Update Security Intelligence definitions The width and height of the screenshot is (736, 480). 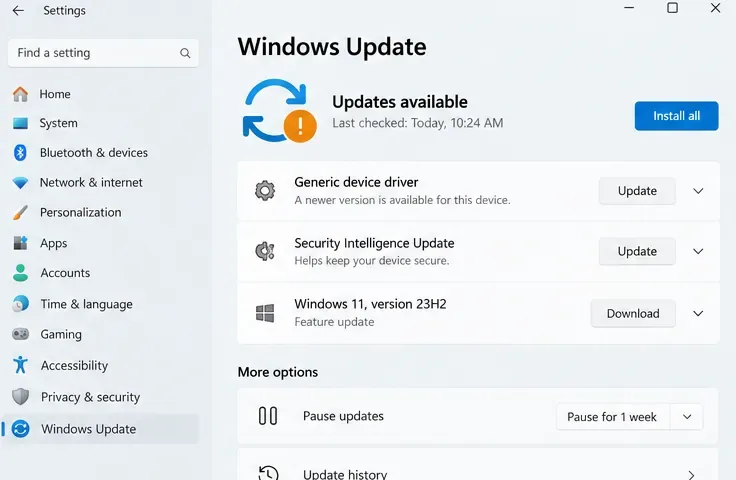(x=637, y=251)
